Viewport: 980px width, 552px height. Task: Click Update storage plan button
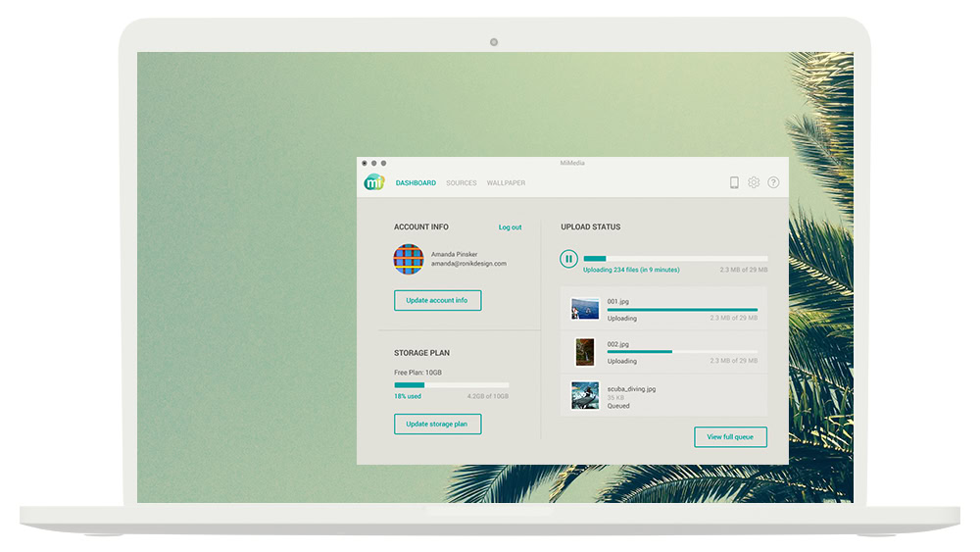pos(437,424)
